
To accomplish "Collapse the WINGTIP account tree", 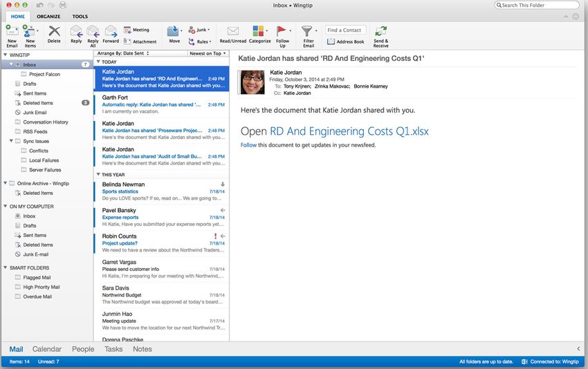I will coord(6,55).
